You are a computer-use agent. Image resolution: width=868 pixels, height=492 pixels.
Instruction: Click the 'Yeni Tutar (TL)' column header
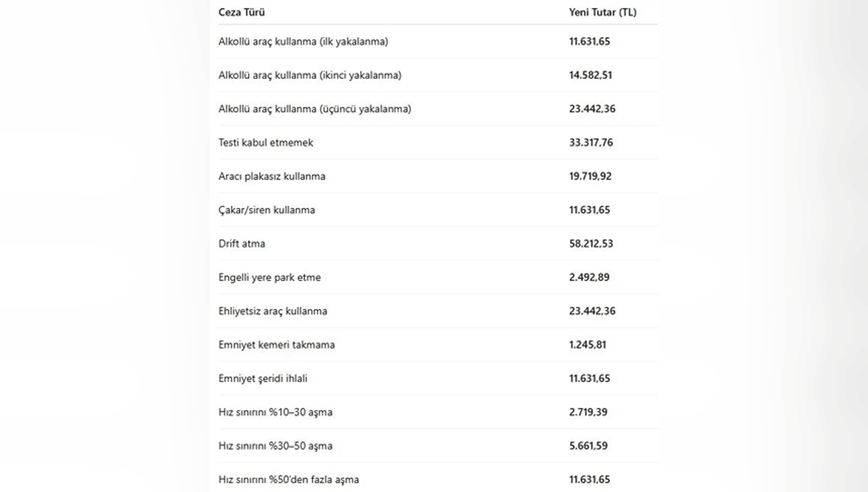(603, 12)
